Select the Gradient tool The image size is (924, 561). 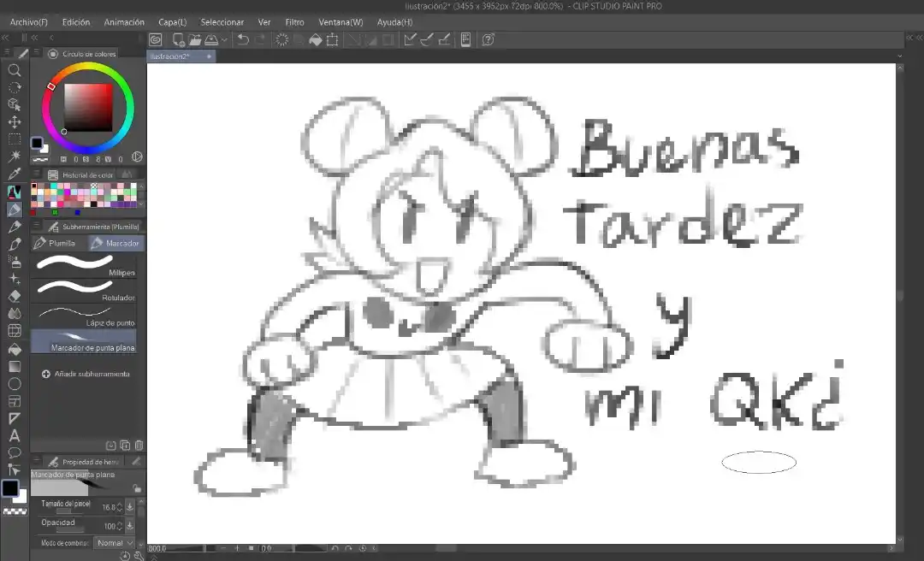coord(15,366)
